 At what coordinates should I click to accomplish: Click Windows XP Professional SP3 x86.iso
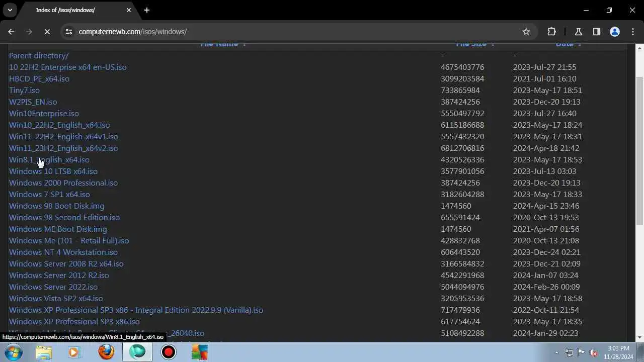(74, 321)
